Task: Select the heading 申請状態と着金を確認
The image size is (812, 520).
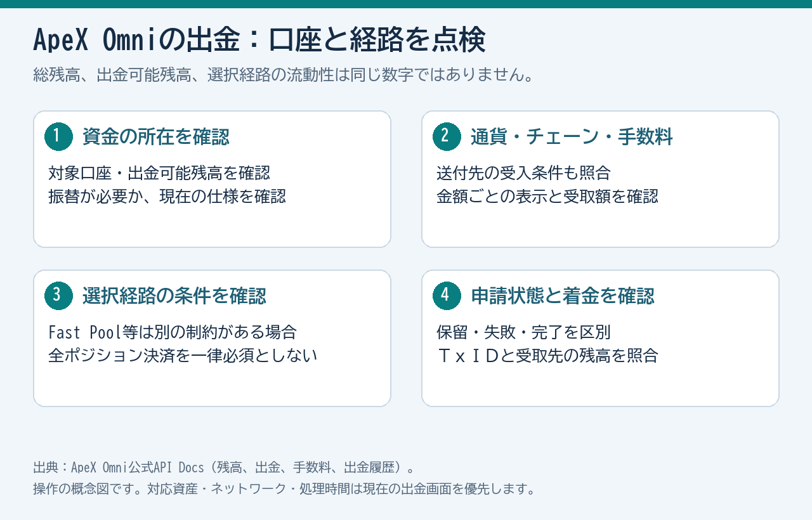Action: click(x=562, y=296)
